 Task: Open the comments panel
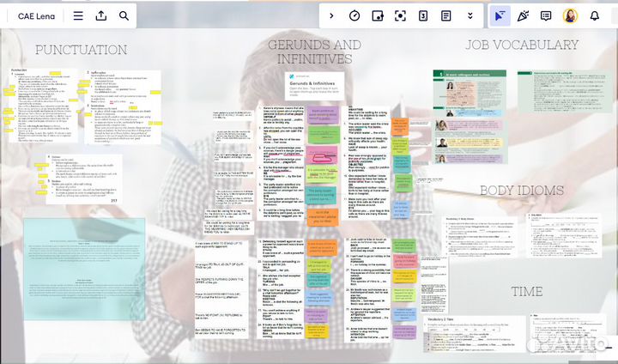[546, 15]
